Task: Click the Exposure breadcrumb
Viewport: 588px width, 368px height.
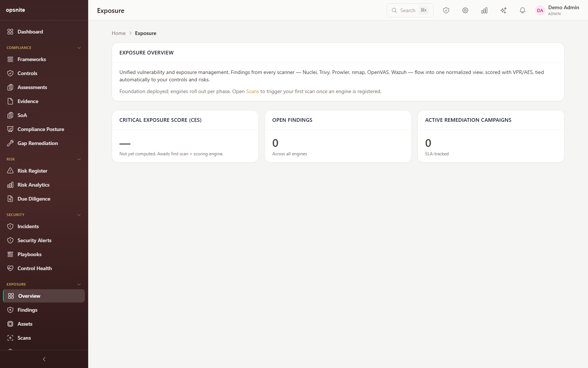Action: coord(146,33)
